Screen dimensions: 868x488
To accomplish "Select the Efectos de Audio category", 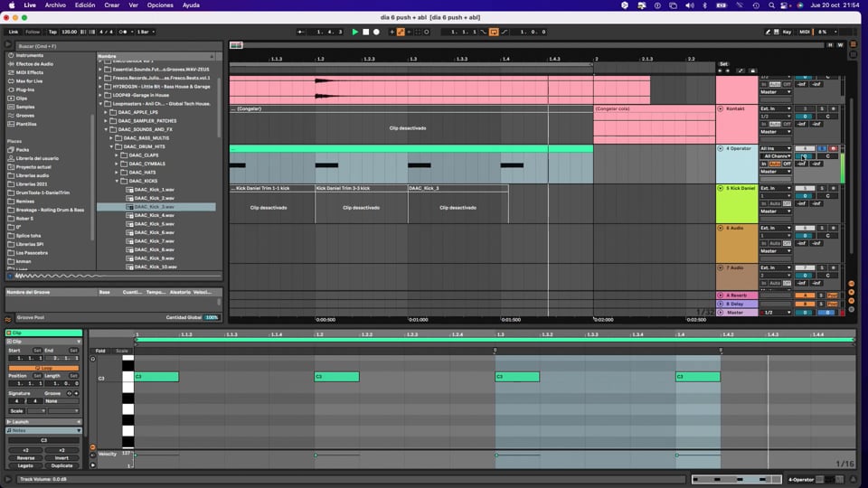I will pos(34,64).
